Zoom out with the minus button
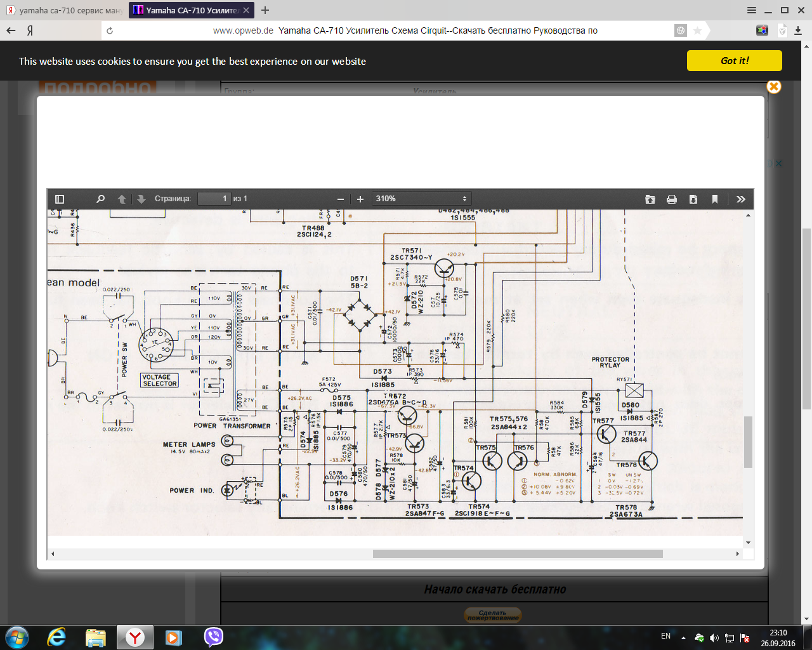Image resolution: width=812 pixels, height=650 pixels. 341,199
